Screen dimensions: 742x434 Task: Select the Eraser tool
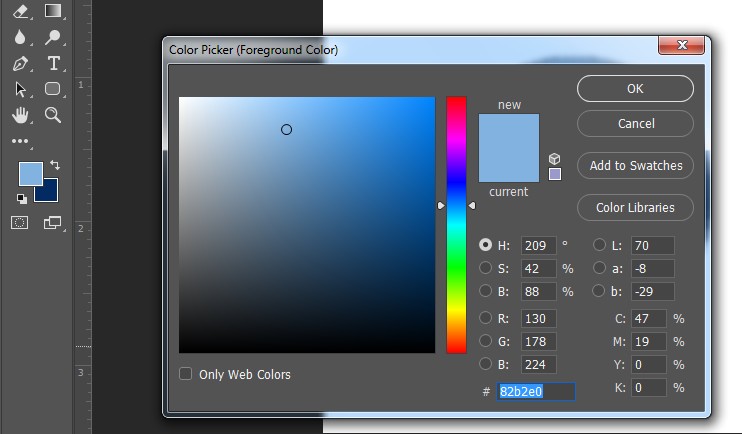click(20, 11)
